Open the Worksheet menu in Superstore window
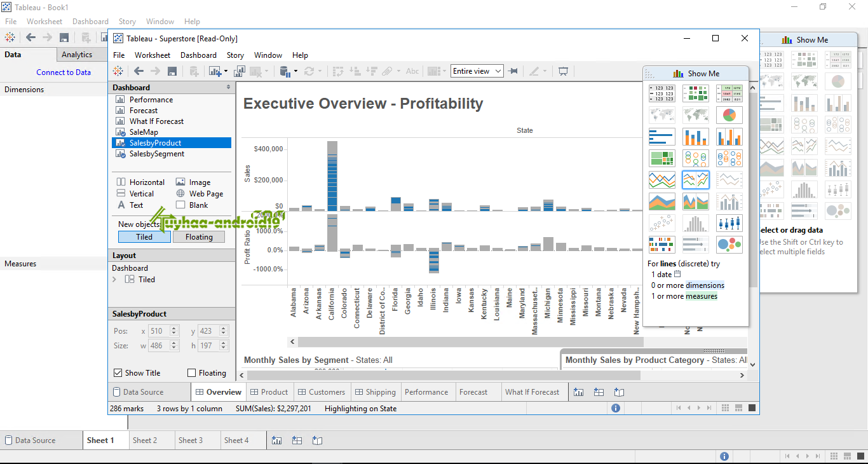Screen dimensions: 868x464 pyautogui.click(x=153, y=55)
